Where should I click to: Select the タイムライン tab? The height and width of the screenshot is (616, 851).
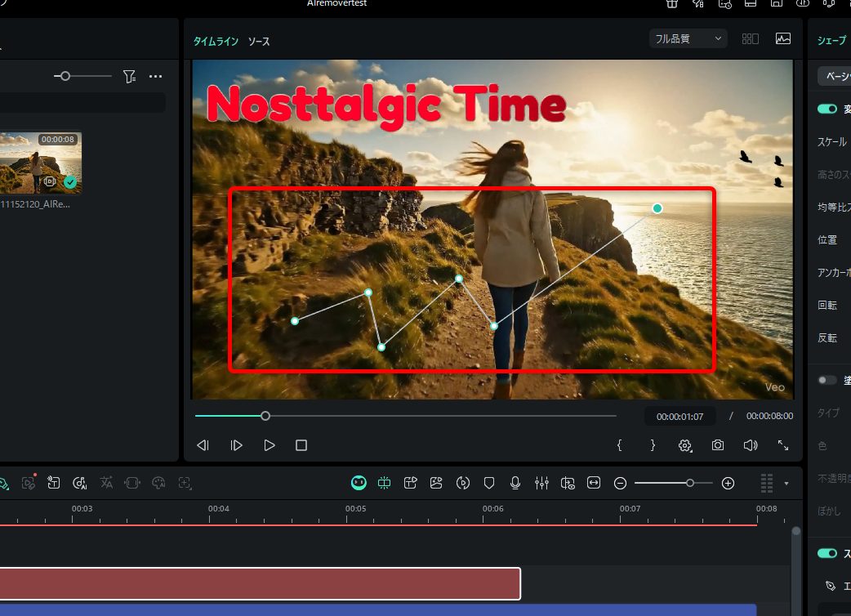216,41
